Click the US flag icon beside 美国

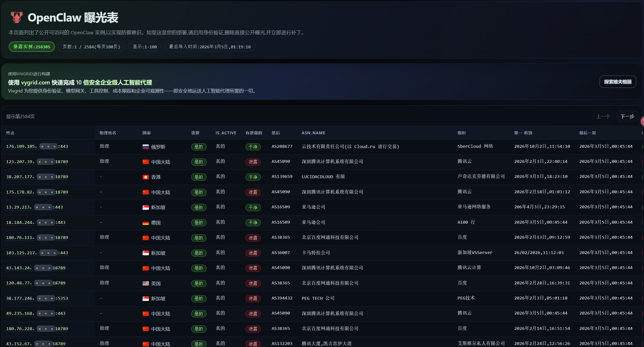(146, 283)
